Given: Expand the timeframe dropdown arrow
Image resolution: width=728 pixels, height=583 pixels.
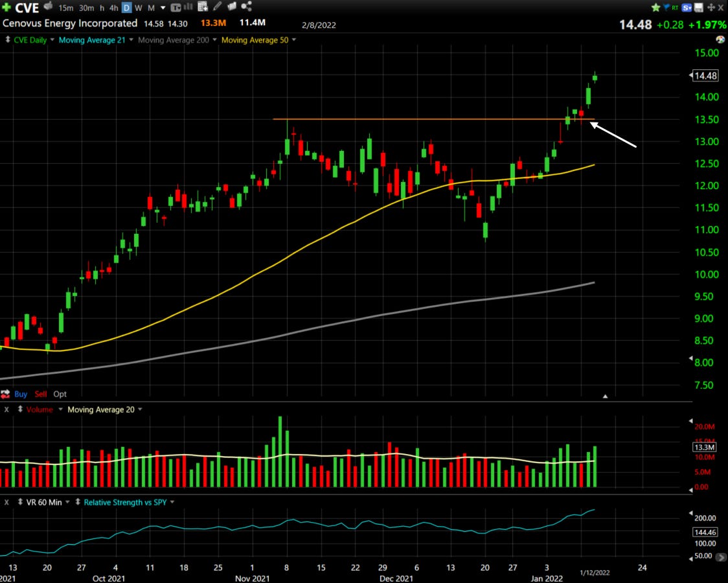Looking at the screenshot, I should pyautogui.click(x=163, y=8).
